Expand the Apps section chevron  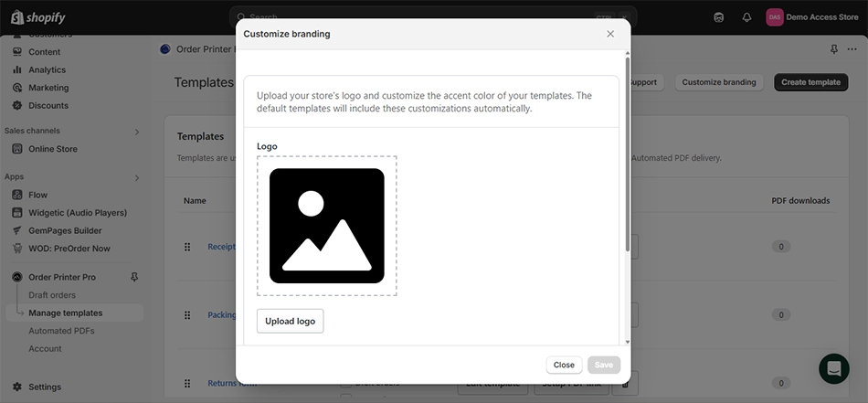tap(137, 177)
